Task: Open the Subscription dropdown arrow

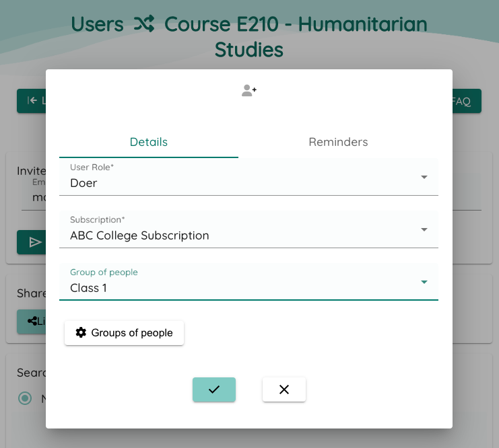Action: (x=424, y=229)
